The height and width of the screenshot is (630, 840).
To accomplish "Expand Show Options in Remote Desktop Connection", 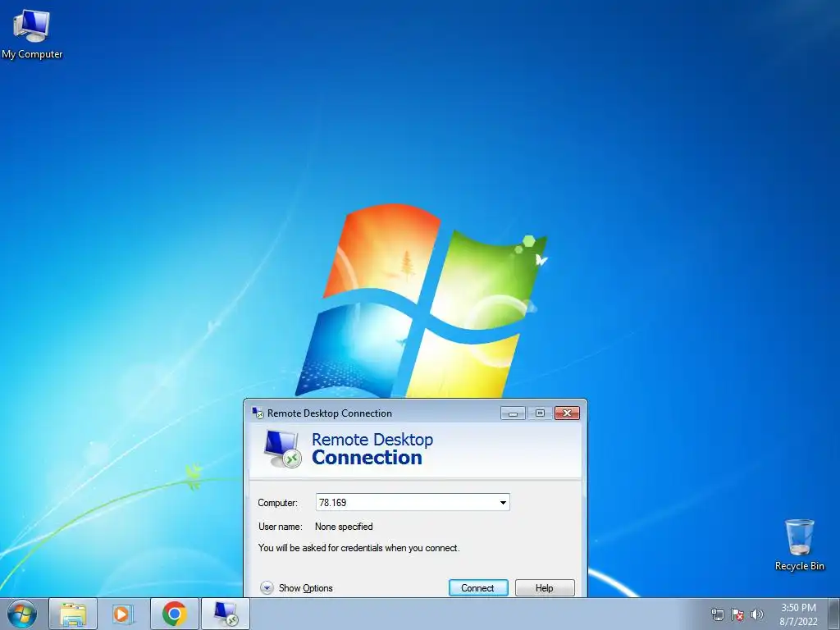I will coord(296,587).
